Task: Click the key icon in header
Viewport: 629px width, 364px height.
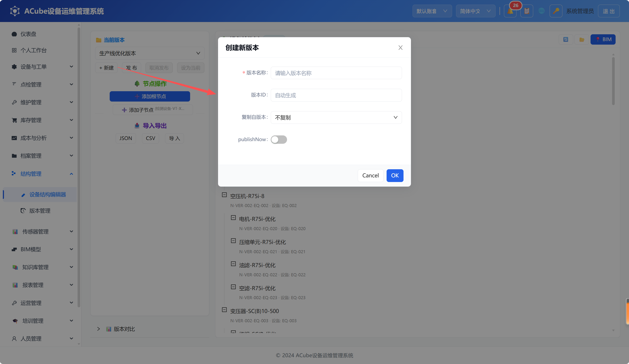Action: (x=556, y=11)
